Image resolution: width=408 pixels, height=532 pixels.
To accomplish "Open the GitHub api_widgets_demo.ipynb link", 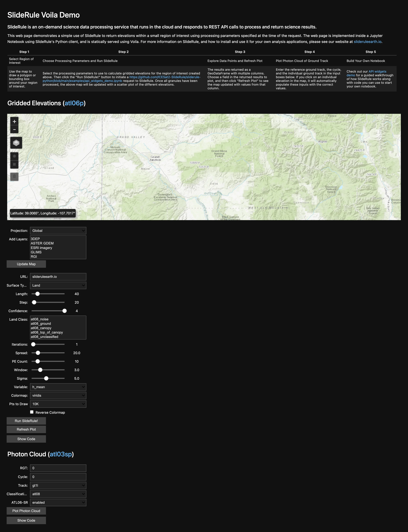I will [121, 79].
